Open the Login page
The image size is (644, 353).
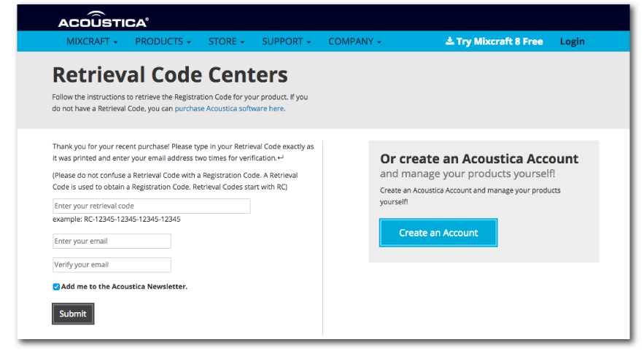(572, 42)
